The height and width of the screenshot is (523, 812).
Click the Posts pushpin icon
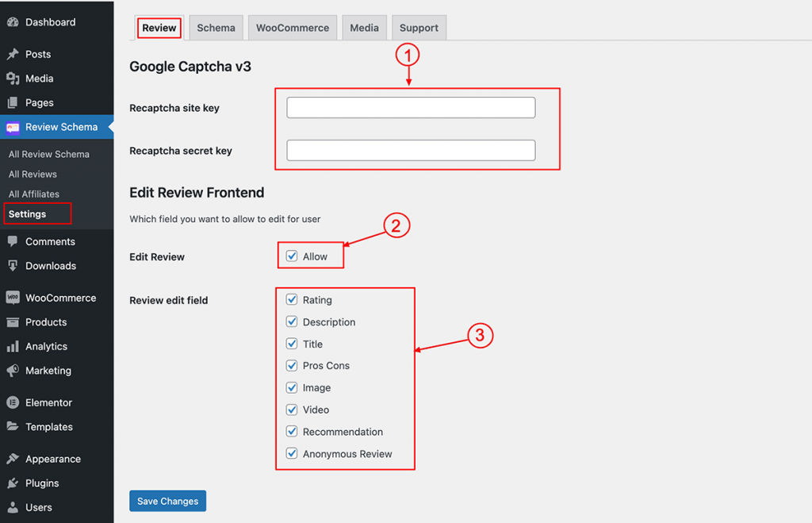point(13,54)
